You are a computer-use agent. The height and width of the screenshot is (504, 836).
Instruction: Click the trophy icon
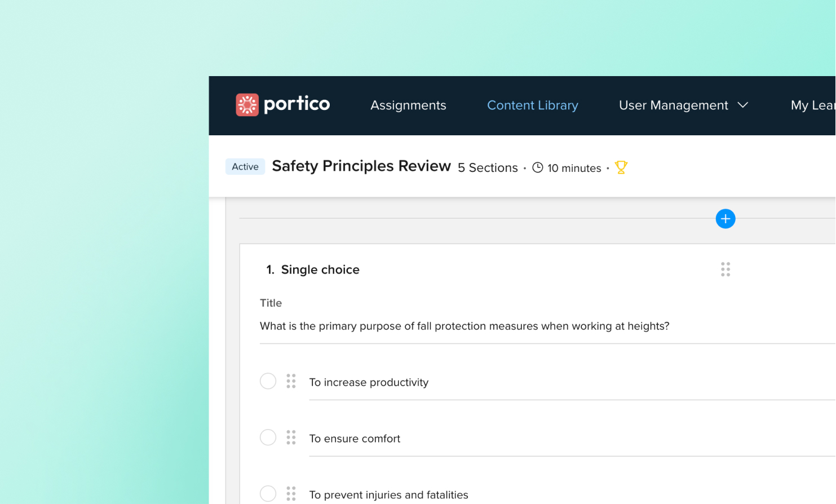click(x=621, y=167)
